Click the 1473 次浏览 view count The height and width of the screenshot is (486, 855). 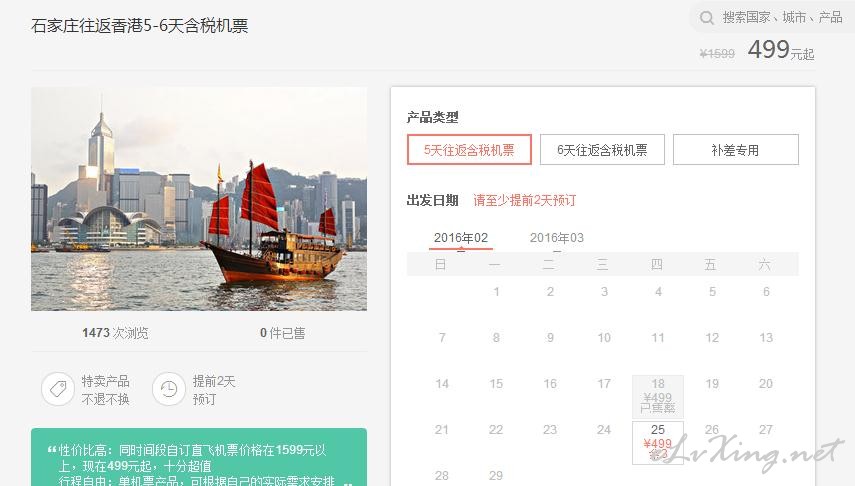tap(115, 333)
